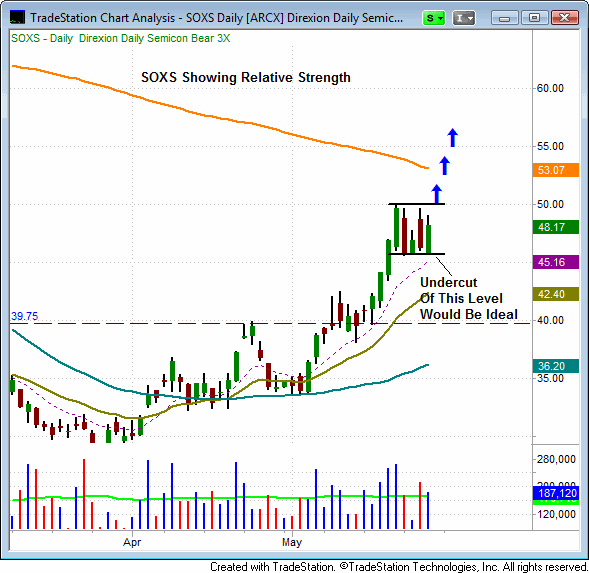The image size is (589, 573).
Task: Click the olive 42.40 moving average tag
Action: coord(556,294)
